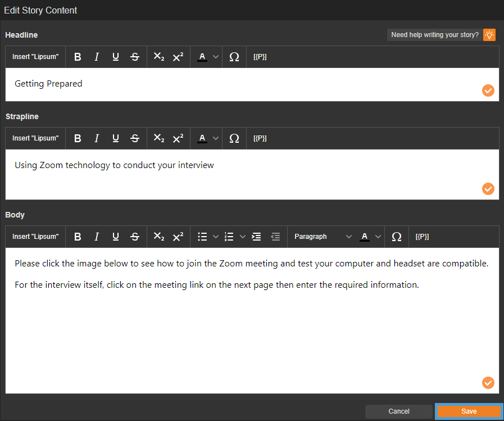
Task: Click the Strapline orange checkmark indicator
Action: 488,189
